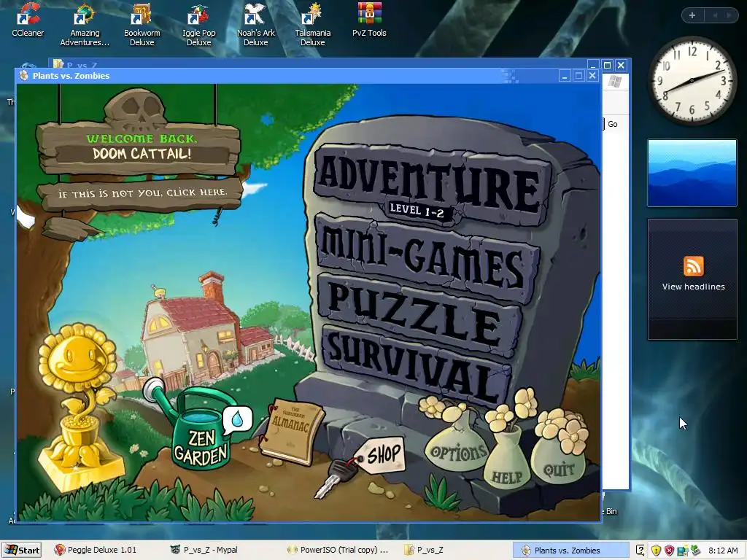Open Bookworm Deluxe desktop icon
Viewport: 747px width, 560px height.
click(x=142, y=25)
